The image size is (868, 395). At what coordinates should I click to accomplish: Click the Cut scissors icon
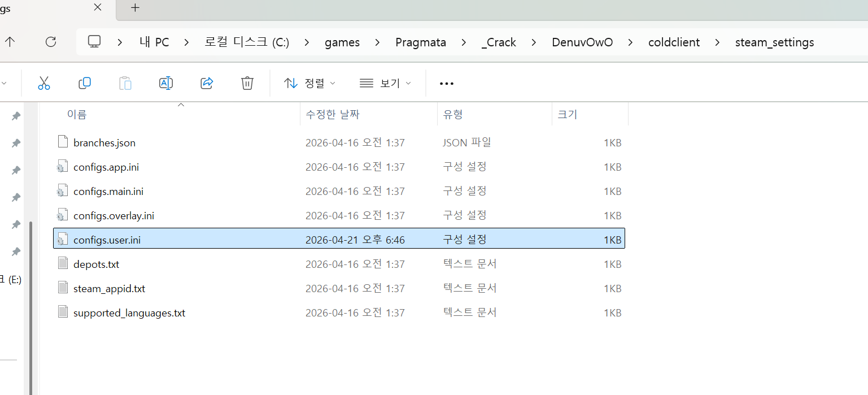point(44,83)
